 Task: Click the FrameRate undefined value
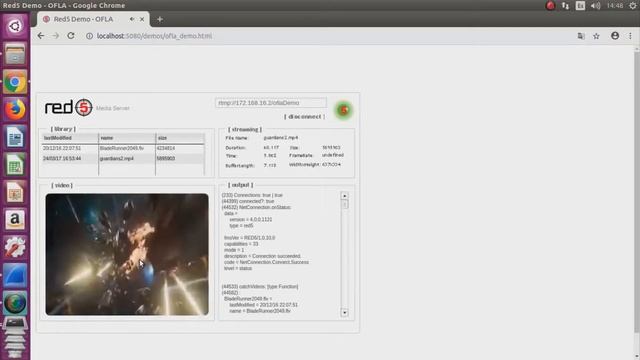333,155
